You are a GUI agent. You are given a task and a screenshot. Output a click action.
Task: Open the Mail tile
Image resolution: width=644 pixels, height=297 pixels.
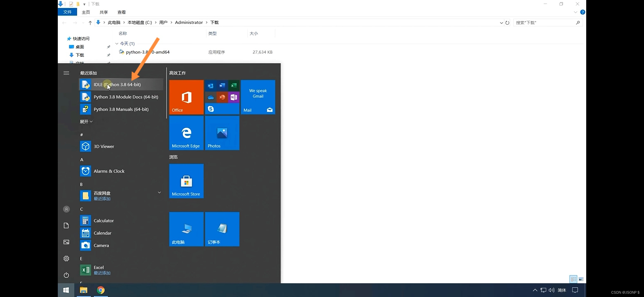258,97
